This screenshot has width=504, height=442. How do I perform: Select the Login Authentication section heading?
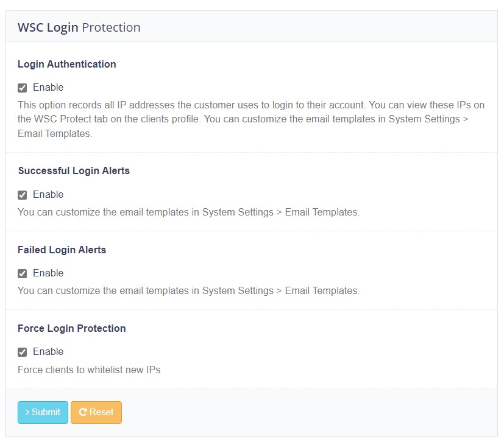tap(66, 64)
